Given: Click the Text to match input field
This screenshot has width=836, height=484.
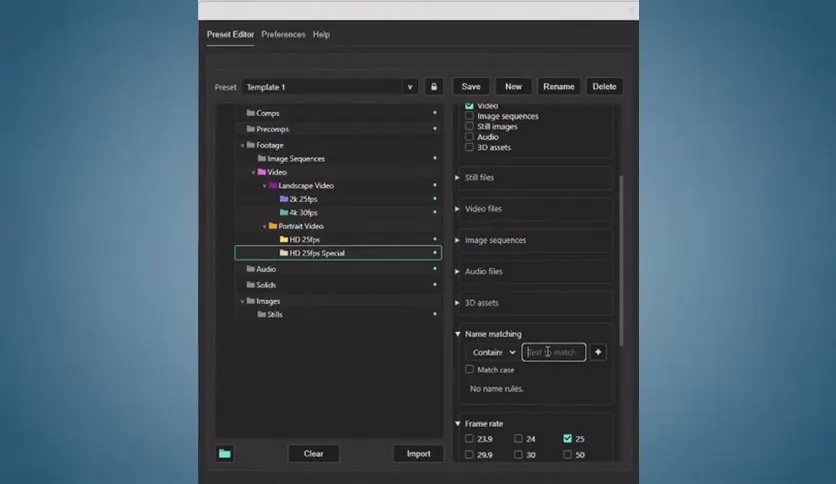Looking at the screenshot, I should [553, 352].
